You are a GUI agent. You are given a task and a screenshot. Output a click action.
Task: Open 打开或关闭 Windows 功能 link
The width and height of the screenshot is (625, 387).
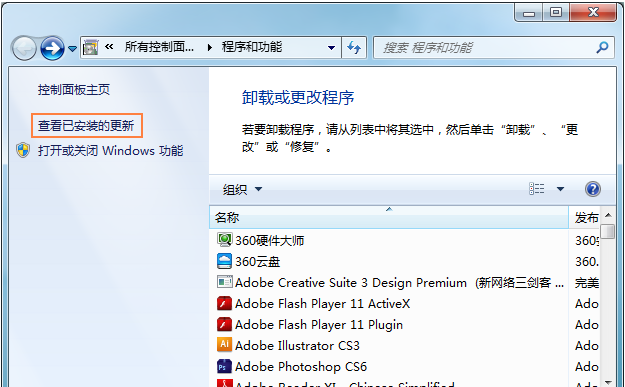(x=110, y=151)
